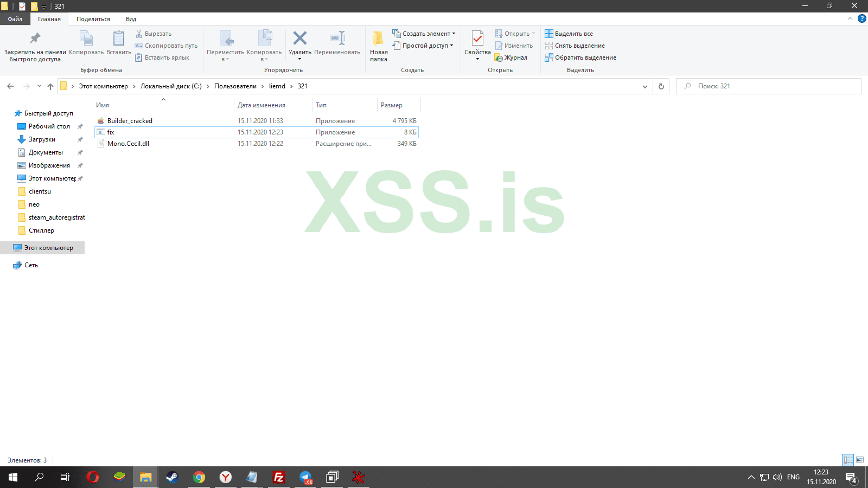This screenshot has height=488, width=868.
Task: Select the Mono.Cecil.dll file
Action: [257, 144]
